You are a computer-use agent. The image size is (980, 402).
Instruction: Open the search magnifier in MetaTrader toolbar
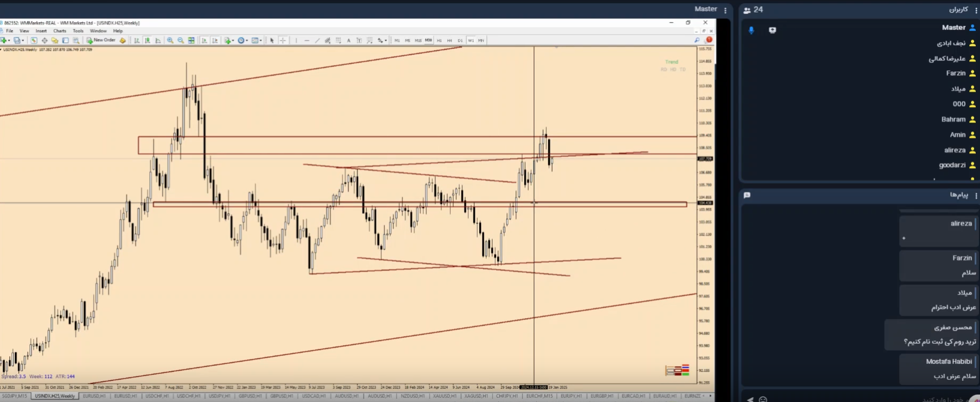point(697,40)
